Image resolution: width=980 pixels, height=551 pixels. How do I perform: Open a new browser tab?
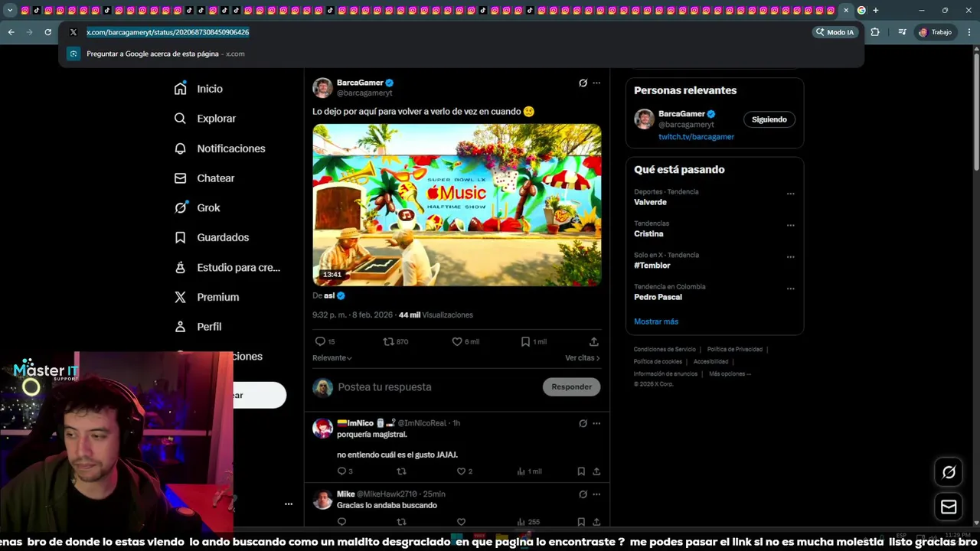(875, 11)
